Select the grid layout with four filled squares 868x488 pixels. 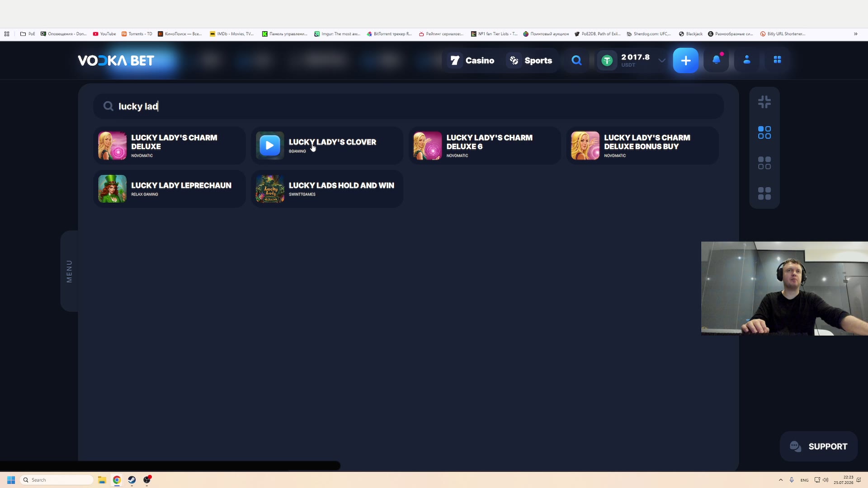[764, 193]
